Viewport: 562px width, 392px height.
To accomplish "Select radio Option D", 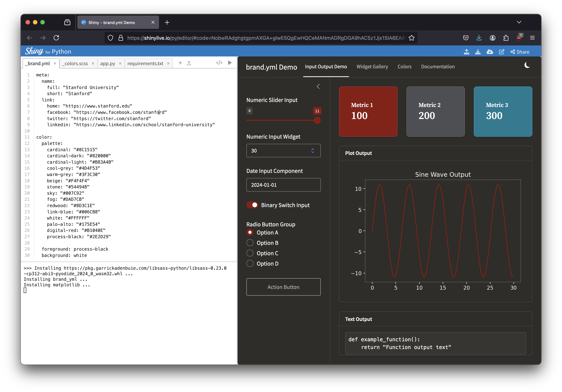I will tap(250, 263).
